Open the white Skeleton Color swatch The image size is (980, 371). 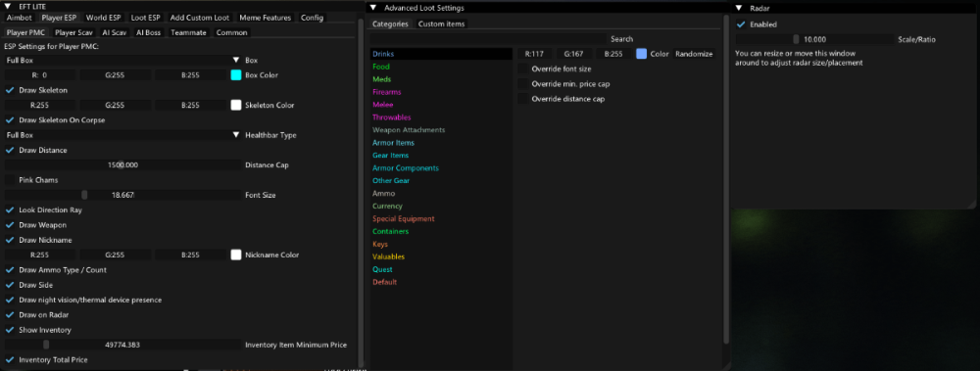[235, 105]
